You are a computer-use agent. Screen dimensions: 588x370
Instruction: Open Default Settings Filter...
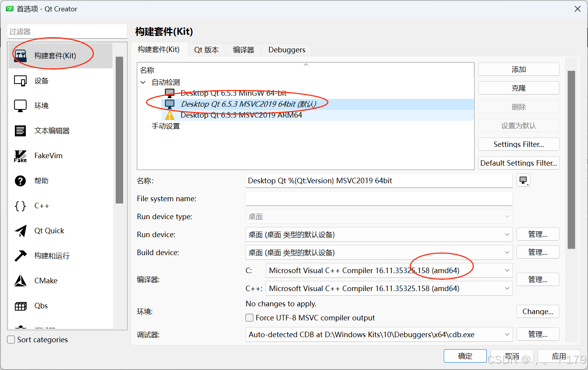point(518,163)
